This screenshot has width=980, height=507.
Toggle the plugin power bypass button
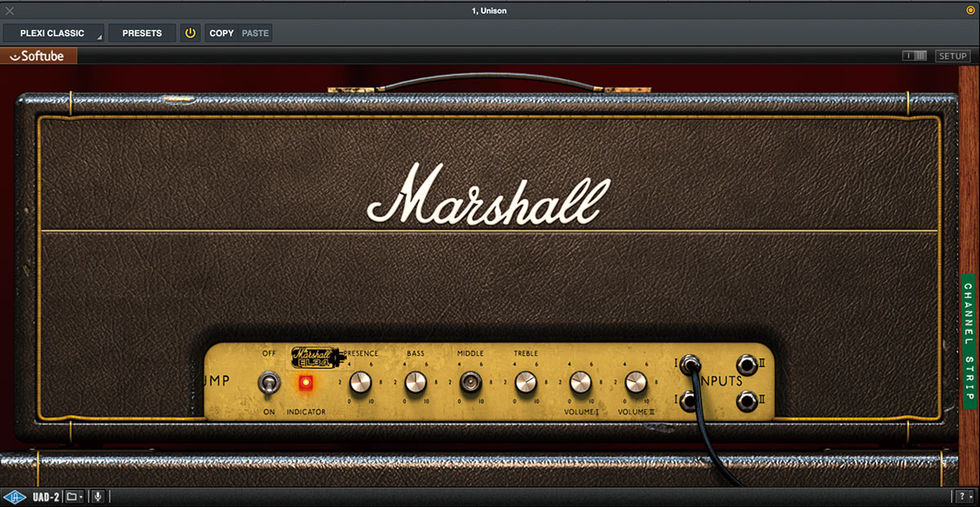tap(190, 33)
